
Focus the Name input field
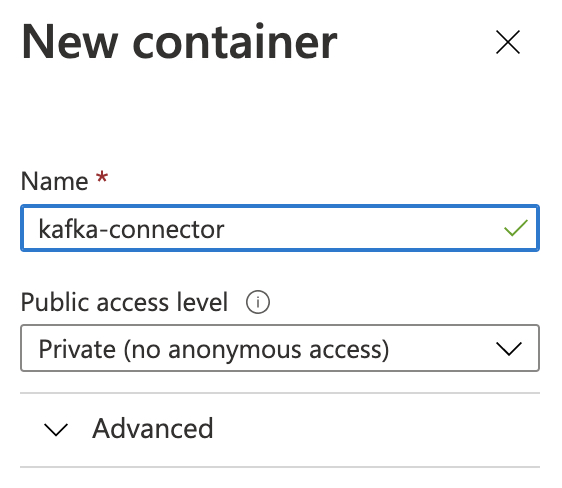click(x=280, y=228)
